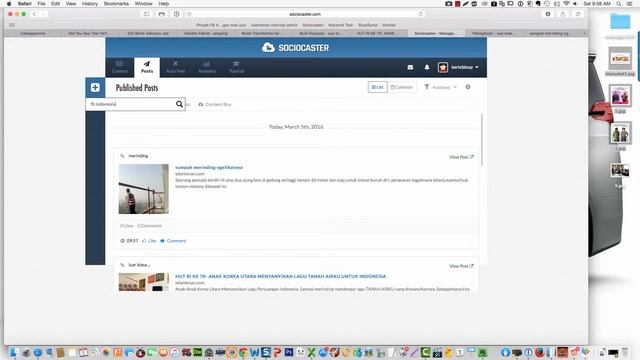Viewport: 640px width, 360px height.
Task: Switch to the sumpah merinding browser tab
Action: tap(550, 33)
